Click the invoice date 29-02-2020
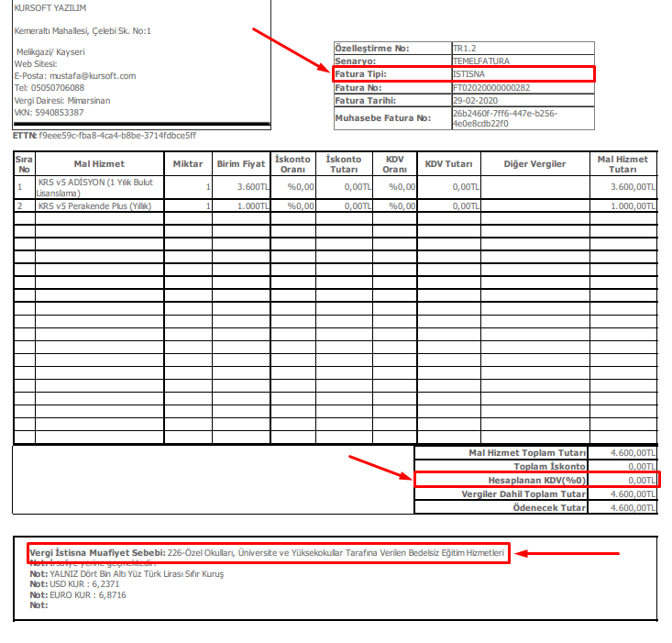 click(474, 101)
